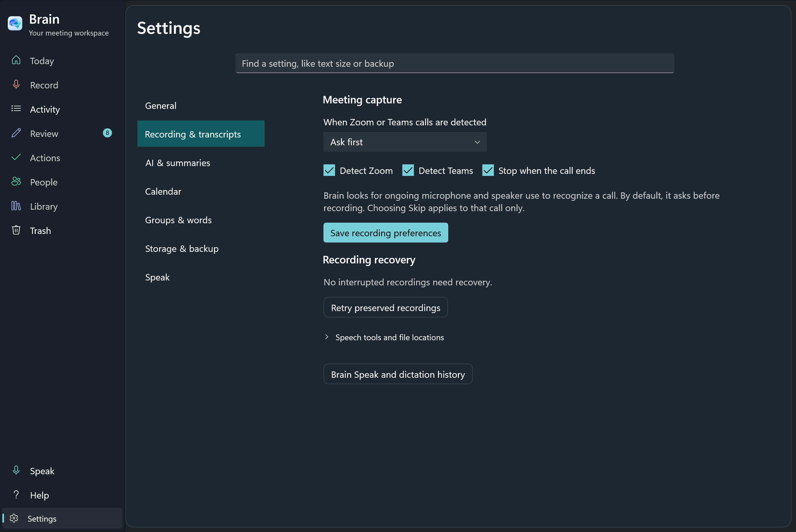Click the Record microphone icon
796x532 pixels.
(16, 85)
